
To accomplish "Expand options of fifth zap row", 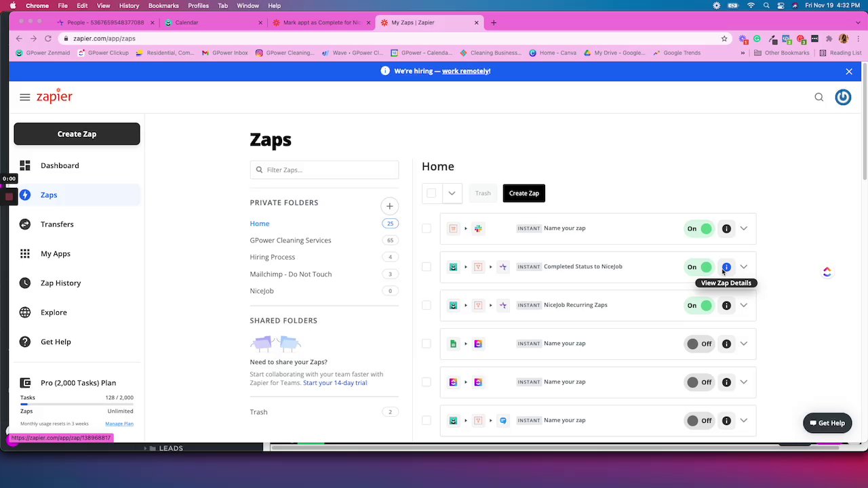I will click(x=744, y=382).
